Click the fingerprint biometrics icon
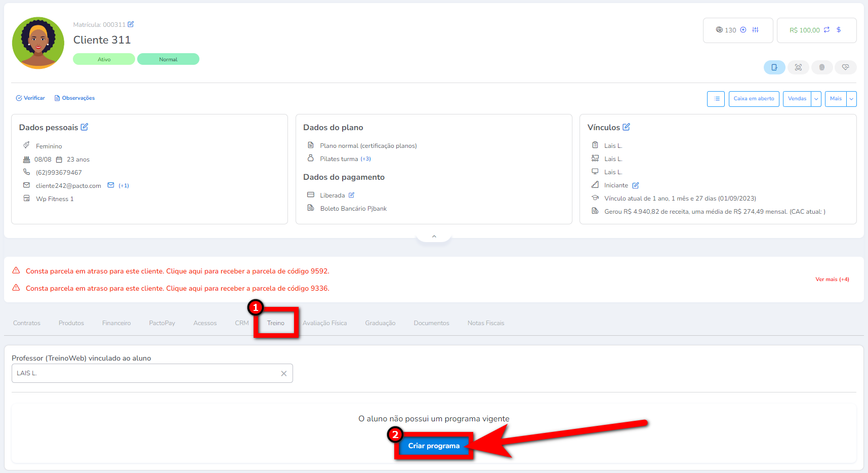This screenshot has height=473, width=868. point(822,67)
